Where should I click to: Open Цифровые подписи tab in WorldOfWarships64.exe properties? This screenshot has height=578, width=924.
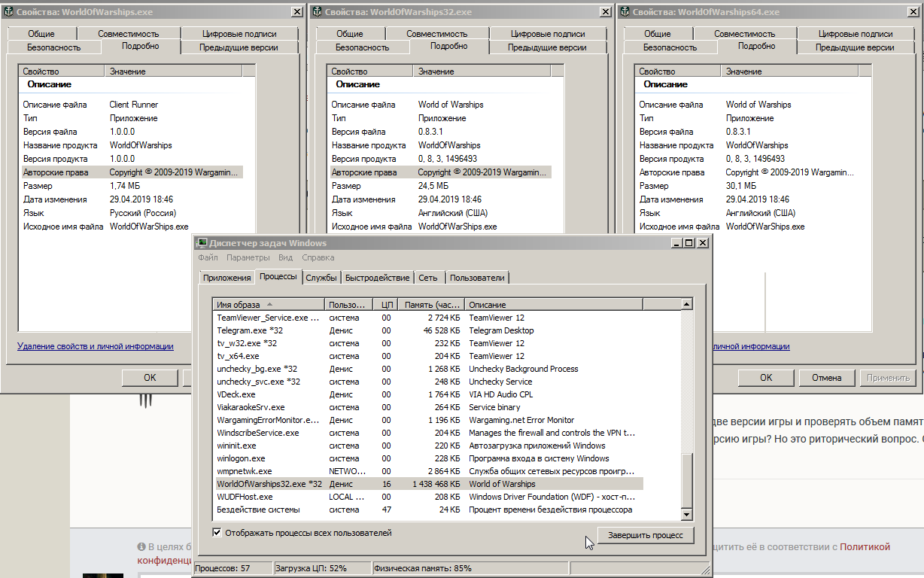click(x=856, y=34)
